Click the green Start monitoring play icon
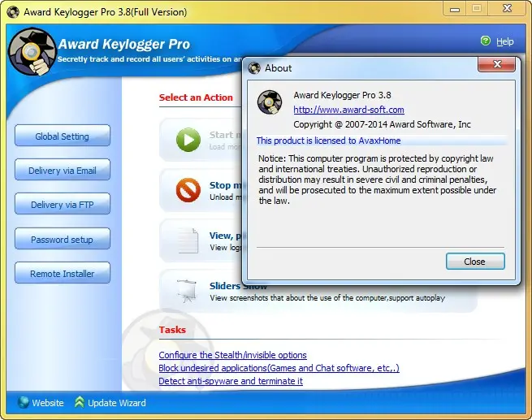 [188, 140]
